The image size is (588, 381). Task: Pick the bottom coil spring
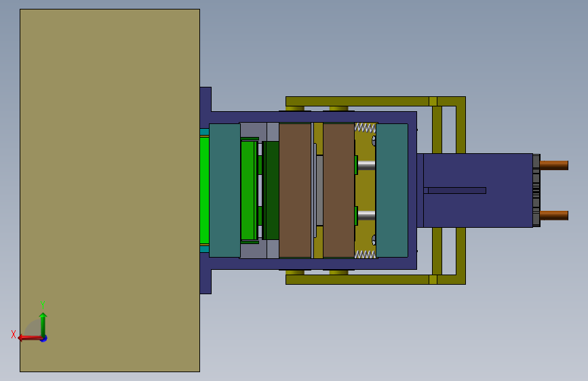365,255
